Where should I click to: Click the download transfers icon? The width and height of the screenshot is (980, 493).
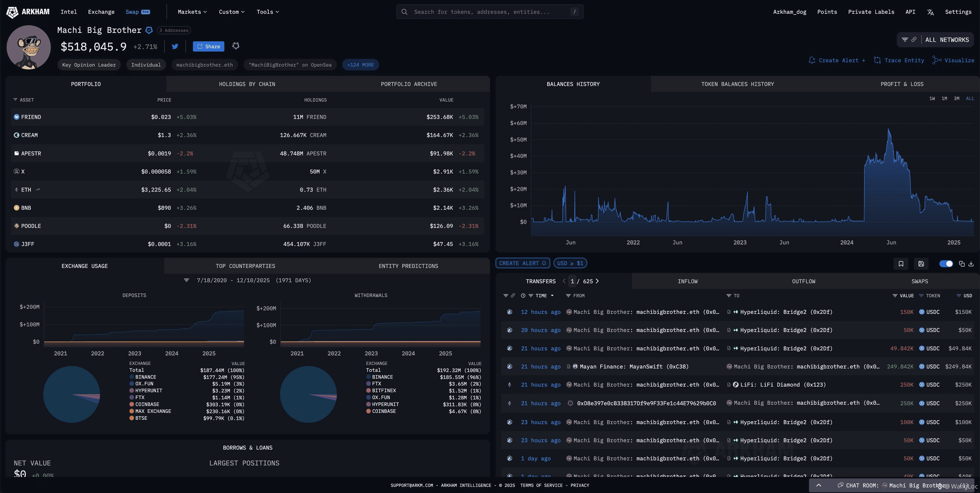click(x=971, y=264)
